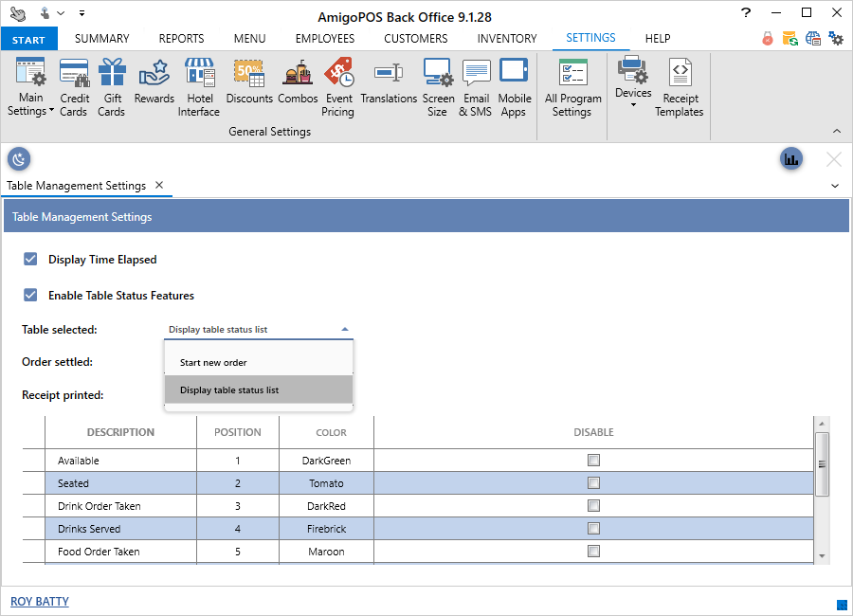Open Mobile Apps settings
The image size is (853, 616).
514,85
